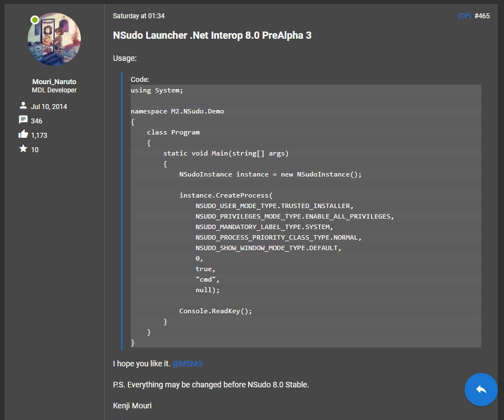The image size is (504, 420).
Task: Click the star points icon
Action: click(23, 149)
